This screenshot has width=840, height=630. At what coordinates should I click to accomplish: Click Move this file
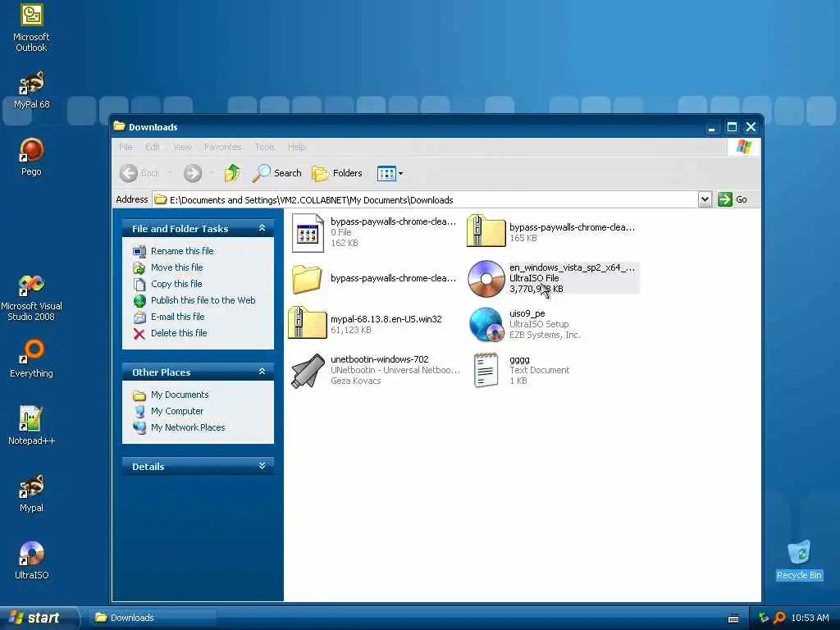(x=168, y=267)
